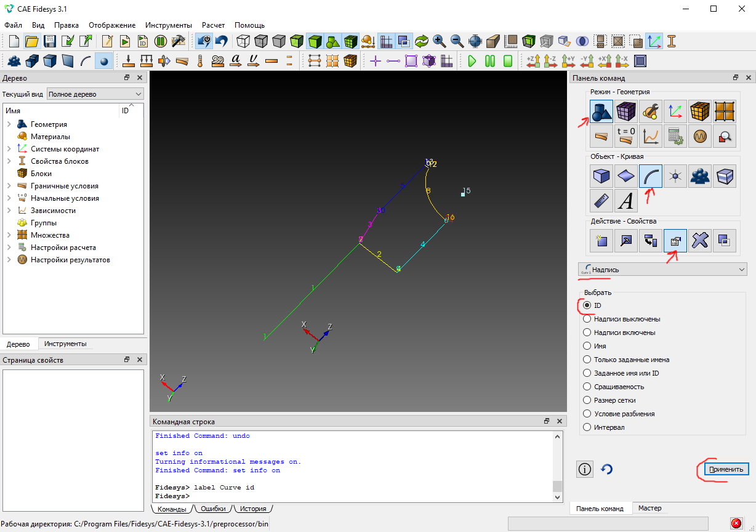Viewport: 756px width, 532px height.
Task: Switch to История tab
Action: 253,509
